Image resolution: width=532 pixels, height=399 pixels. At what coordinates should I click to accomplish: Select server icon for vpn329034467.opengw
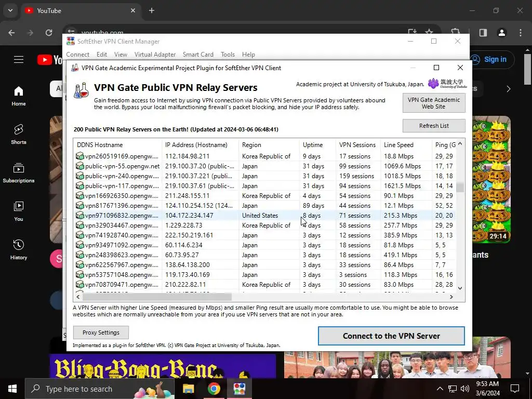[79, 225]
